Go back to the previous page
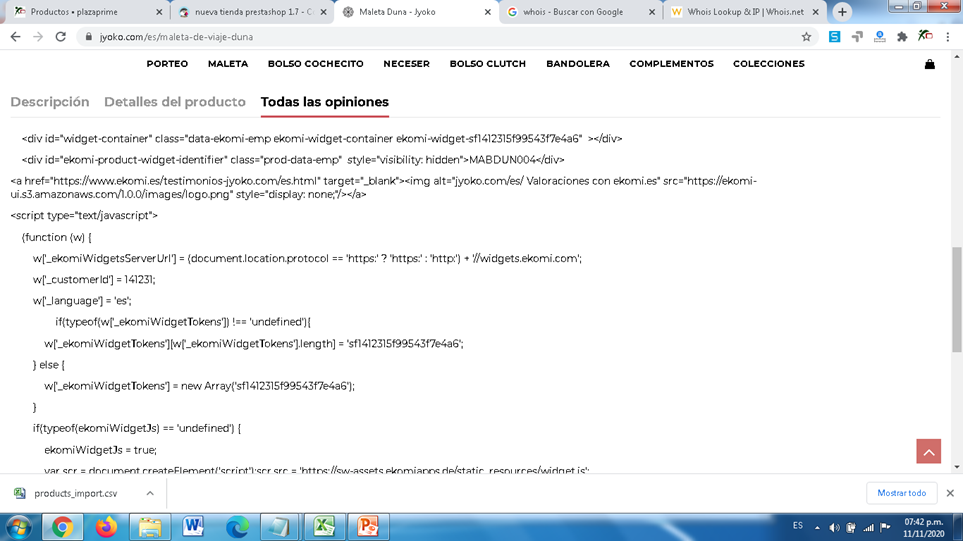The width and height of the screenshot is (963, 541). (x=15, y=37)
